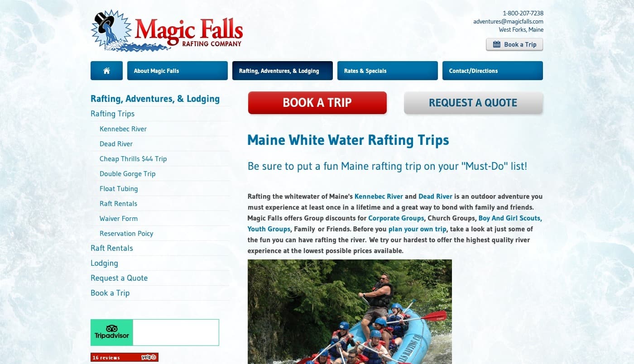Click the home icon in navigation bar
The width and height of the screenshot is (634, 364).
pyautogui.click(x=106, y=71)
